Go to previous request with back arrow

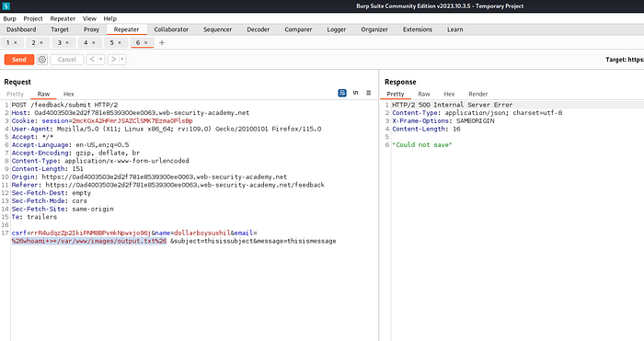coord(92,60)
